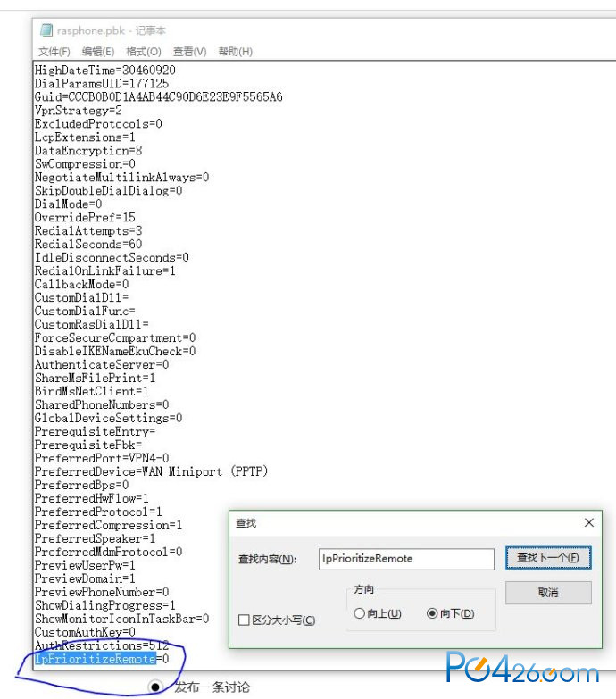
Task: Open the 编辑(E) menu
Action: point(98,52)
